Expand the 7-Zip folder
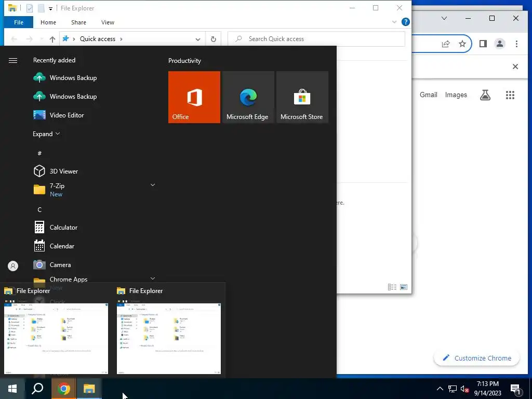Image resolution: width=532 pixels, height=399 pixels. 153,185
